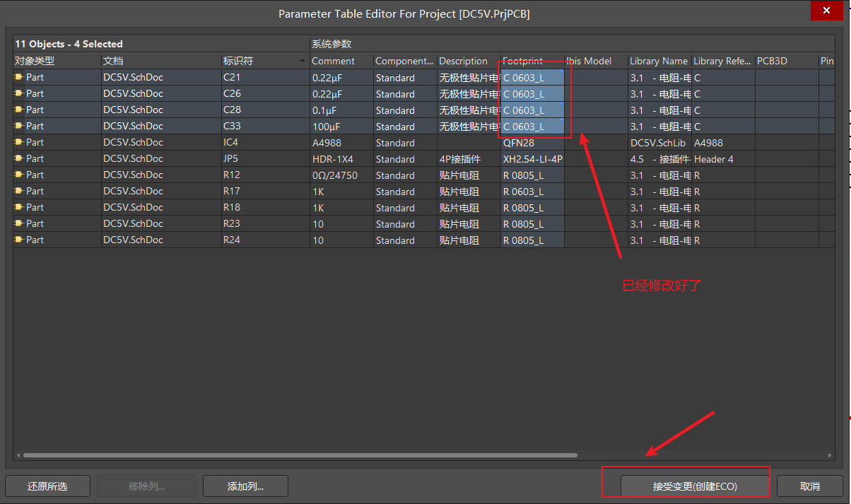The height and width of the screenshot is (504, 851).
Task: Select the 1K comment of R18
Action: coord(341,208)
